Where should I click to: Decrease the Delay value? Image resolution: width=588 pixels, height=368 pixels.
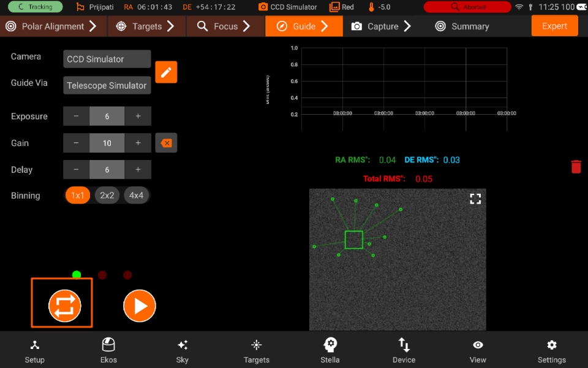[x=76, y=170]
